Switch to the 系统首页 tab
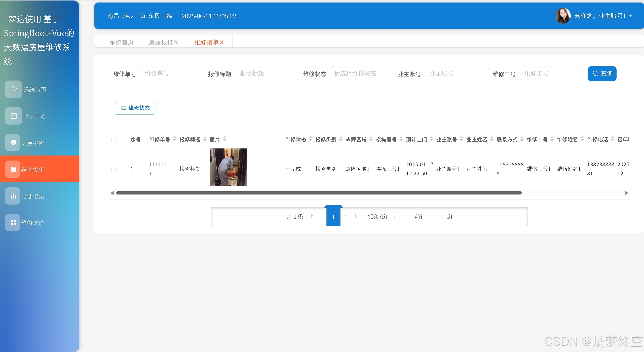The width and height of the screenshot is (644, 352). 121,42
